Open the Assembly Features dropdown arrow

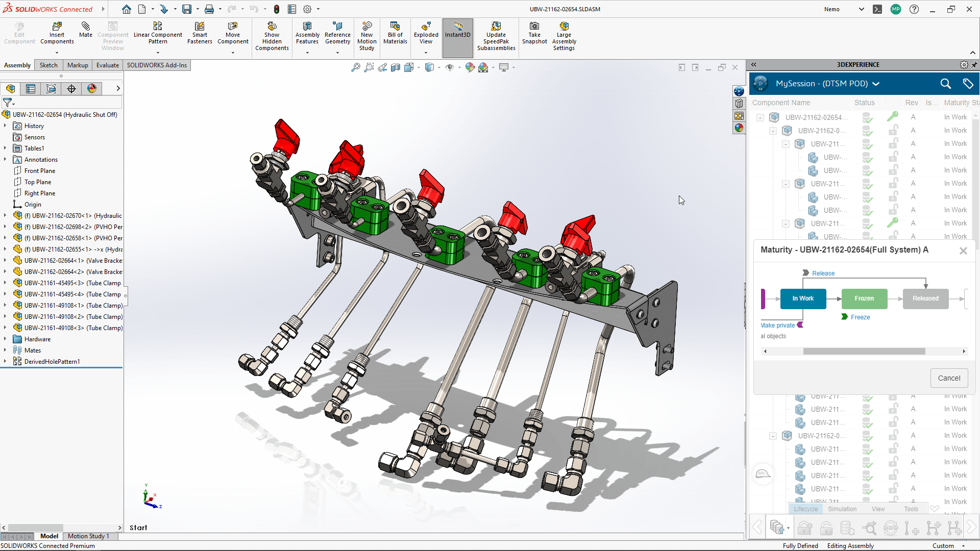[x=307, y=53]
